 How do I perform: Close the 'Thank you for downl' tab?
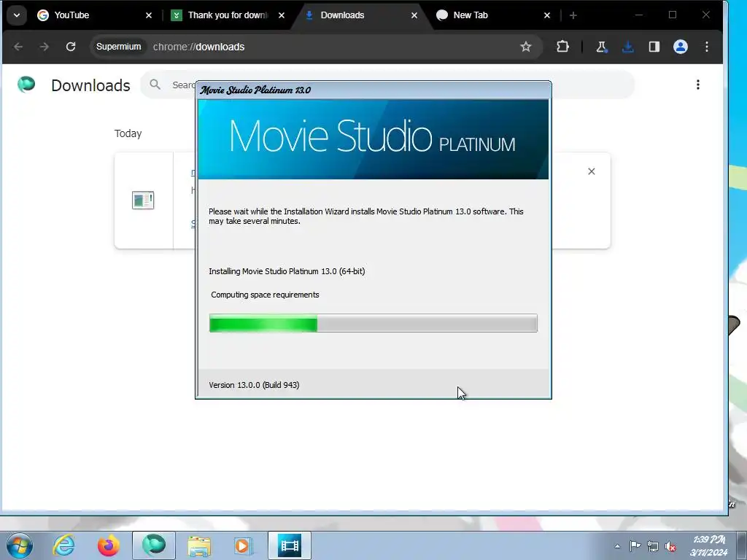pyautogui.click(x=282, y=15)
